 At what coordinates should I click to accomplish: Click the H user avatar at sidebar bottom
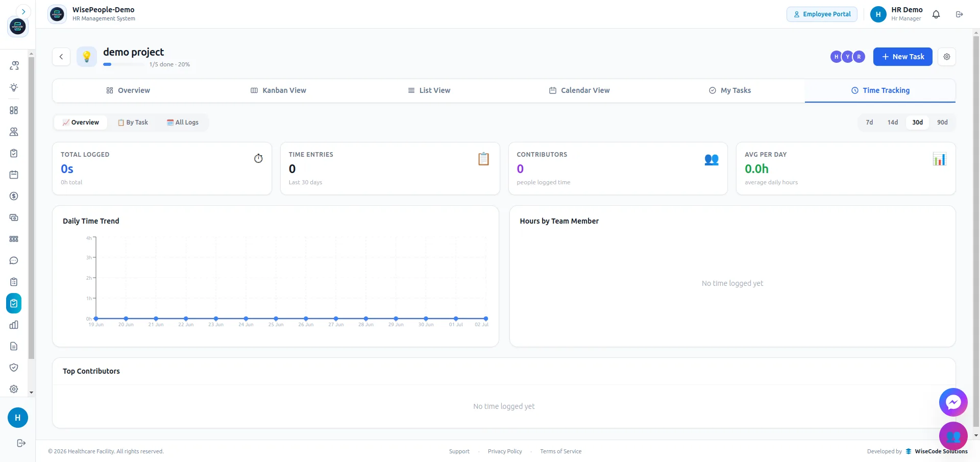coord(18,418)
